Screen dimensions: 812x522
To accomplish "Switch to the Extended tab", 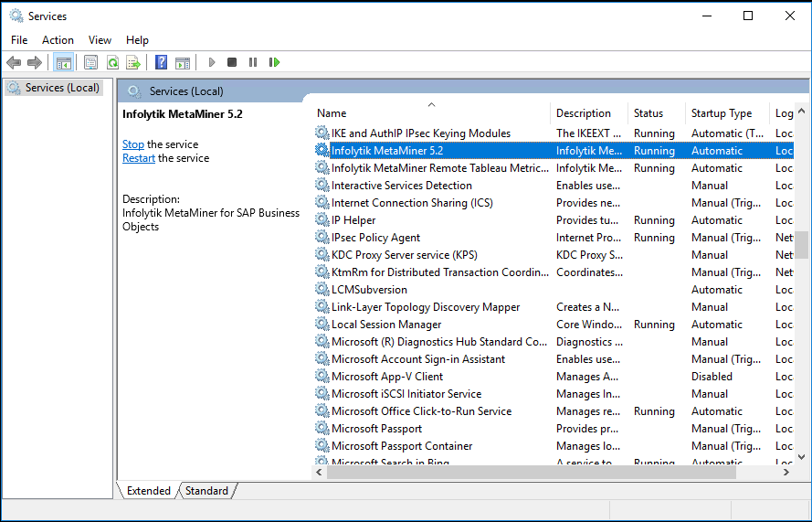I will [148, 490].
